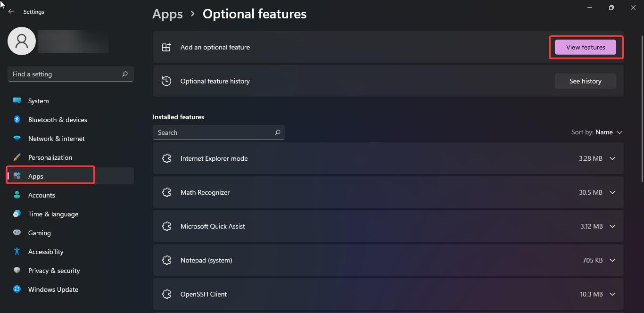Expand the OpenSSH Client chevron

(x=612, y=295)
